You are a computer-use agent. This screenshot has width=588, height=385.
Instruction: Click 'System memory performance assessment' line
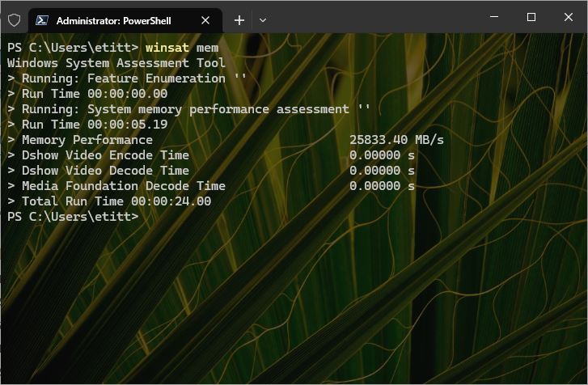pyautogui.click(x=189, y=109)
